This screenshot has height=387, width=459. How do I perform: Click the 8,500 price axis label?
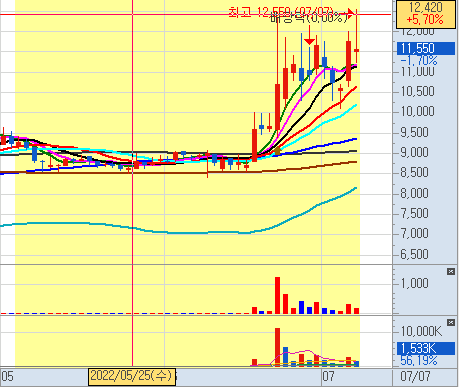(x=414, y=173)
